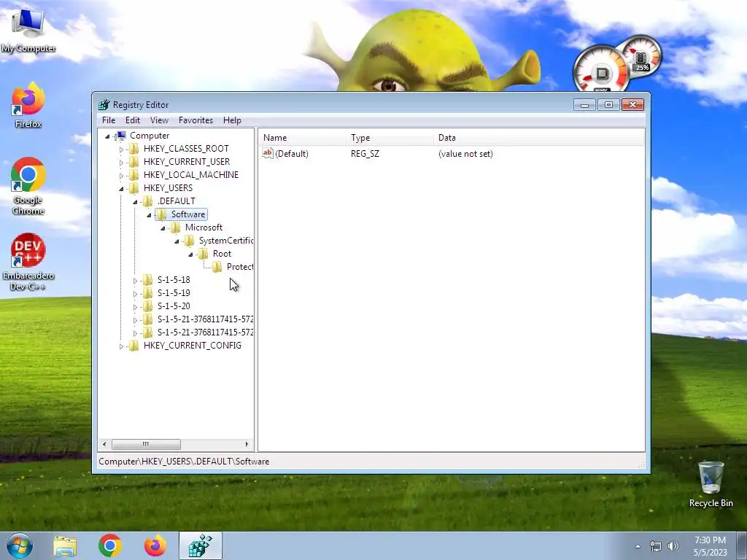Click the (value not set) data cell
This screenshot has height=560, width=747.
465,154
